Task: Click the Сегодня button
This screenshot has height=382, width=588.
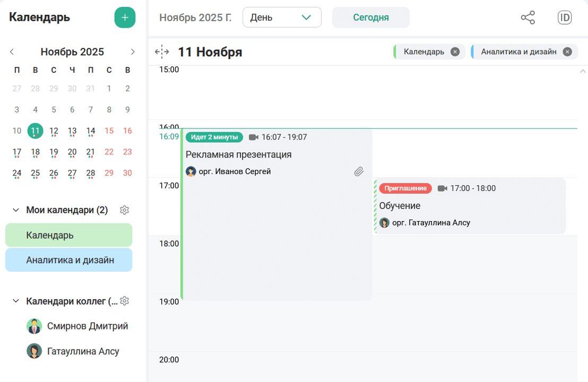Action: [x=370, y=18]
